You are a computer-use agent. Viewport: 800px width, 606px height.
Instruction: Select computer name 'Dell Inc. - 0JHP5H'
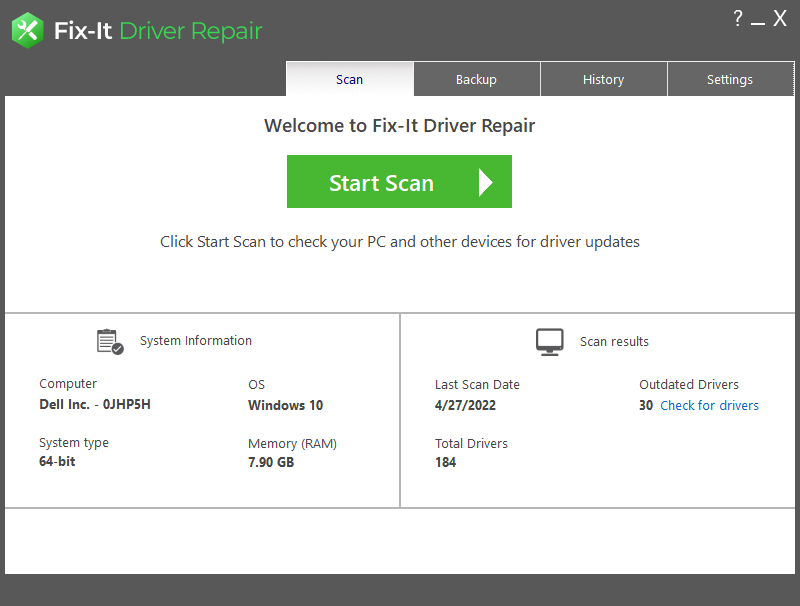(95, 405)
